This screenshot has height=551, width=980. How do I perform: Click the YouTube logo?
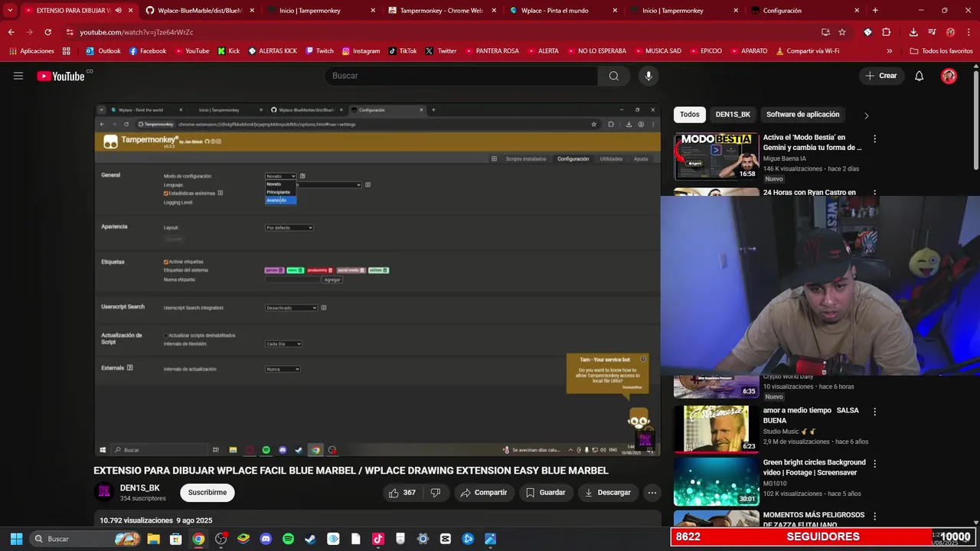click(x=61, y=76)
